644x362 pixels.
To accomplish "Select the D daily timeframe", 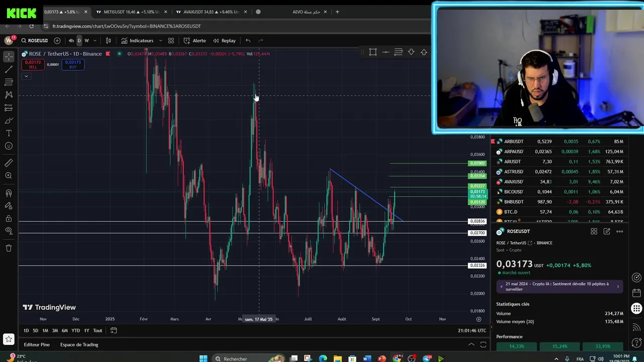I will 79,41.
